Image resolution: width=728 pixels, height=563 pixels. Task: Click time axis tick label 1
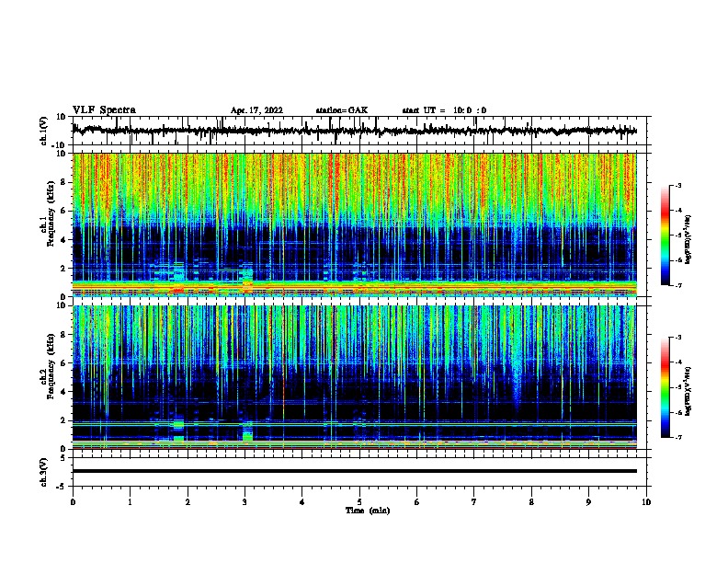tap(130, 502)
